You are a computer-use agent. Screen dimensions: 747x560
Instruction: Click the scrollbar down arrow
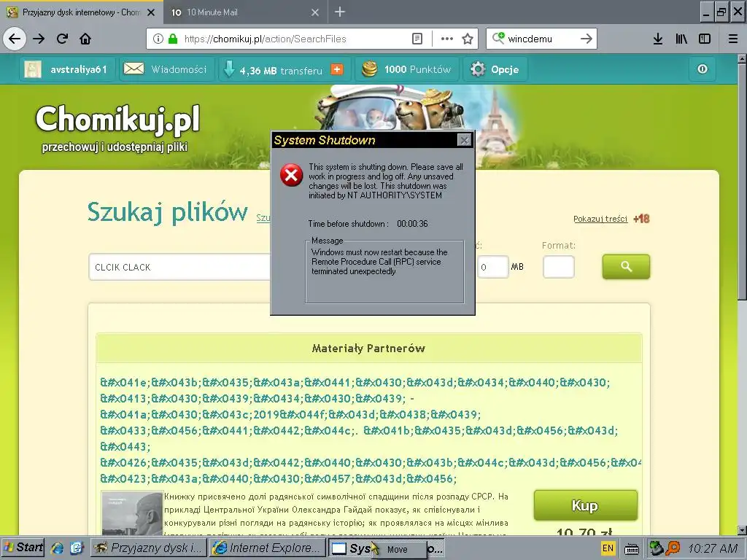point(742,530)
